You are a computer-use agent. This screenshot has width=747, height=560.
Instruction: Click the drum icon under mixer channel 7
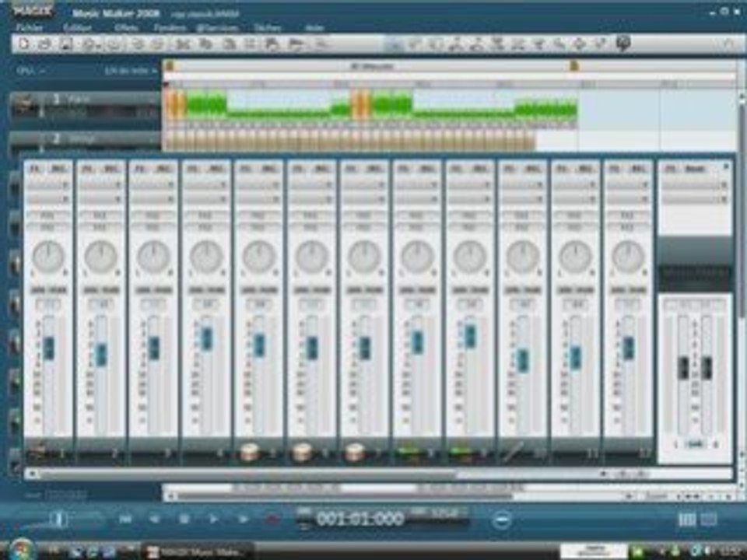[354, 452]
